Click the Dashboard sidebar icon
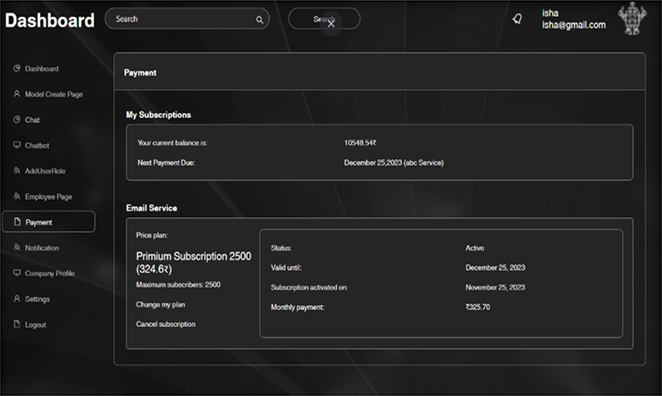 click(17, 68)
